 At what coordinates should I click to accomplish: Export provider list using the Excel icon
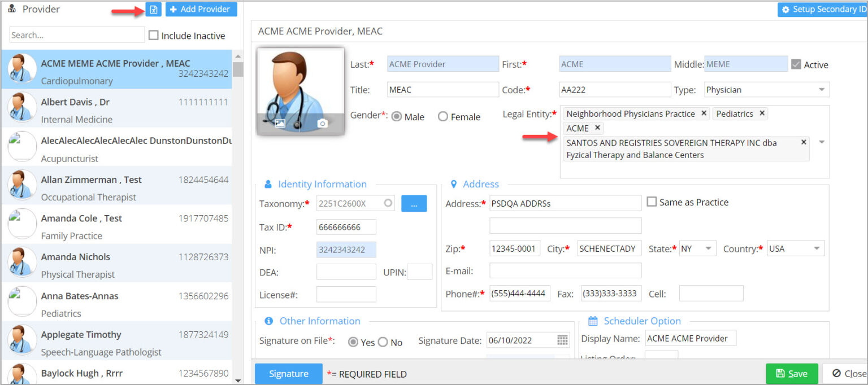click(153, 9)
